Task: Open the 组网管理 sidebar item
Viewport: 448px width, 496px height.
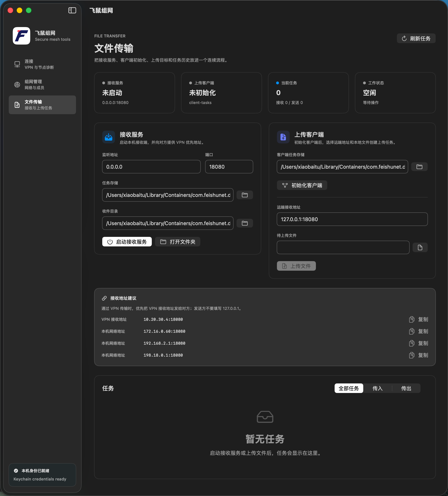Action: point(42,85)
